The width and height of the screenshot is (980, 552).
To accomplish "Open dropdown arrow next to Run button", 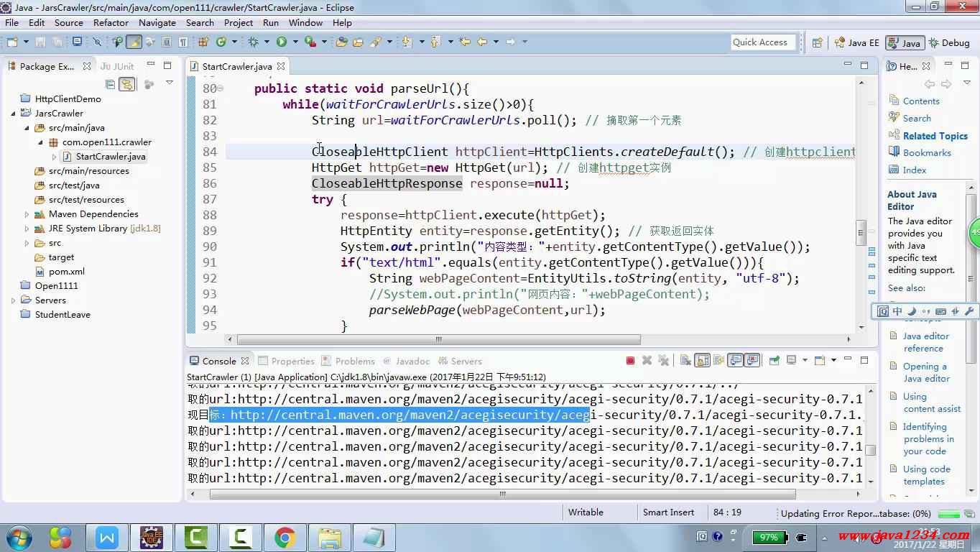I will point(295,42).
